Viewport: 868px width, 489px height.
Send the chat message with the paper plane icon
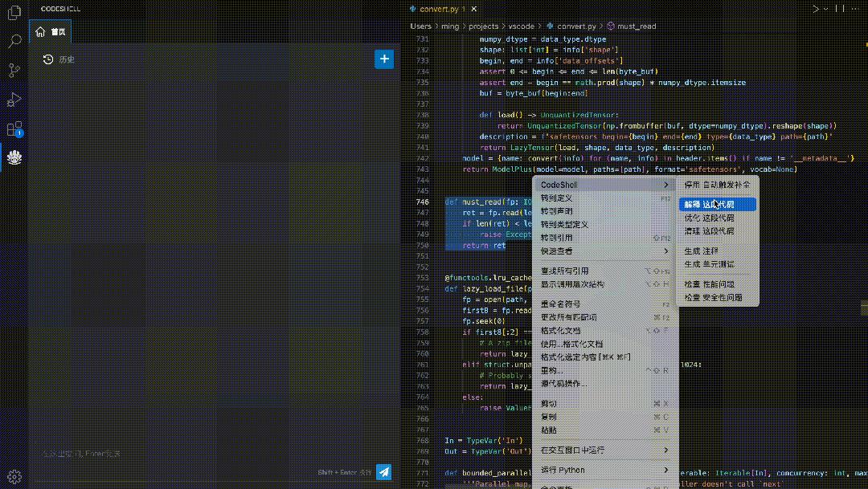pyautogui.click(x=383, y=472)
